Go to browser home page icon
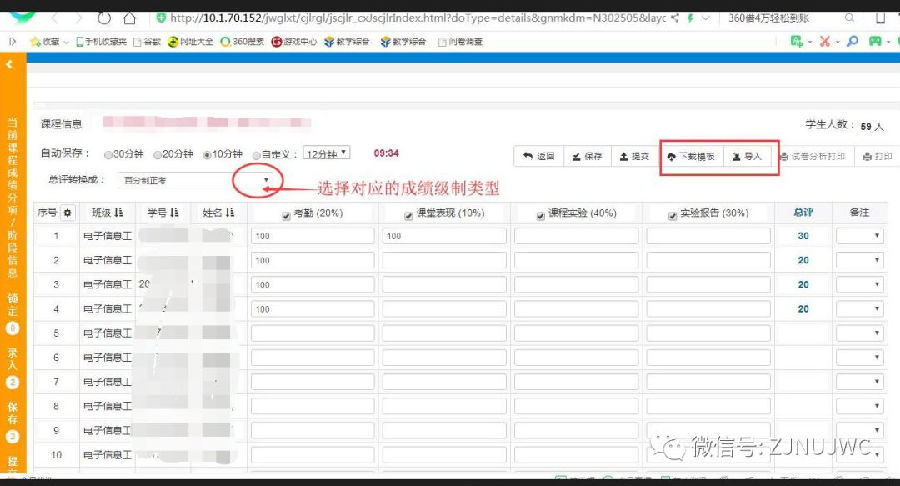This screenshot has height=486, width=900. (130, 18)
